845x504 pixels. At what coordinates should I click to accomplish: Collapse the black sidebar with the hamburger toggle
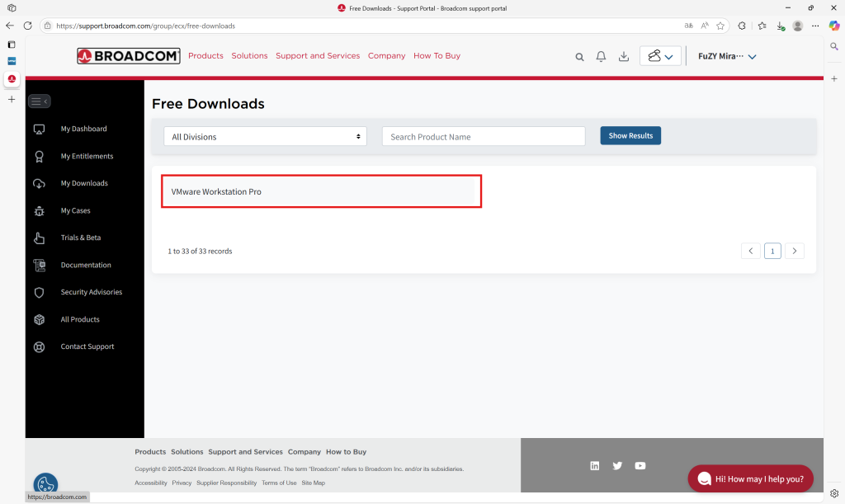pyautogui.click(x=40, y=101)
